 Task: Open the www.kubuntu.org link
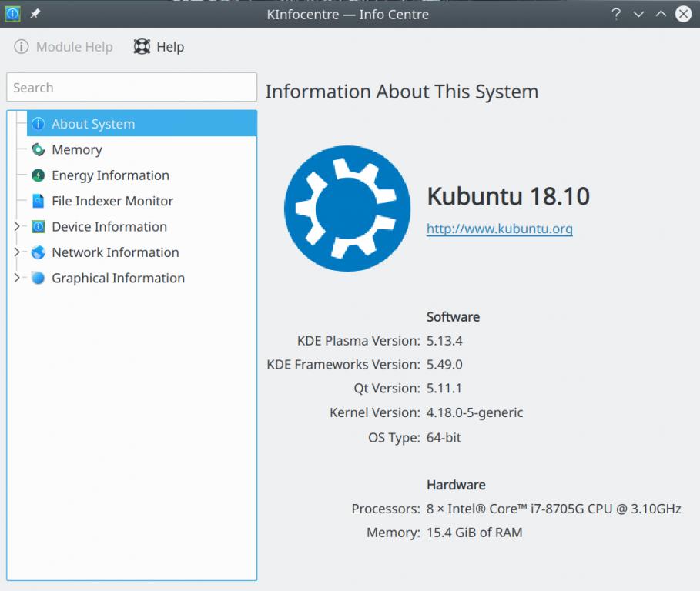click(499, 229)
